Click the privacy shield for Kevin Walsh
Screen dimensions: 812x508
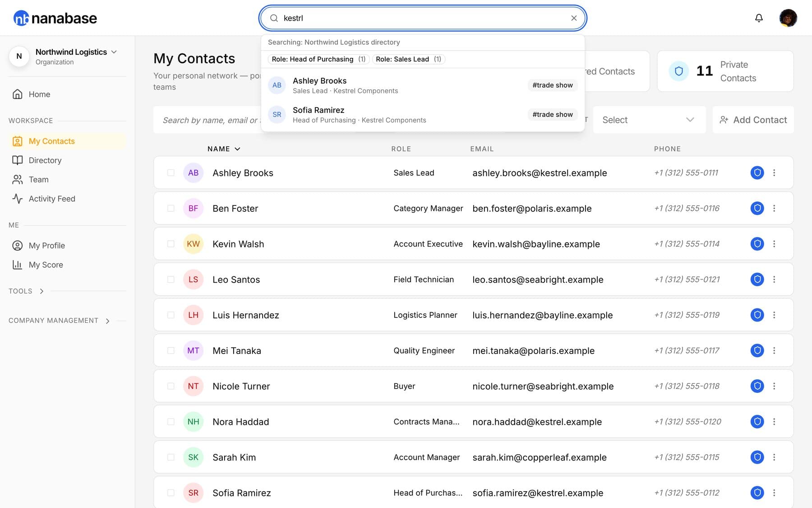click(x=757, y=244)
